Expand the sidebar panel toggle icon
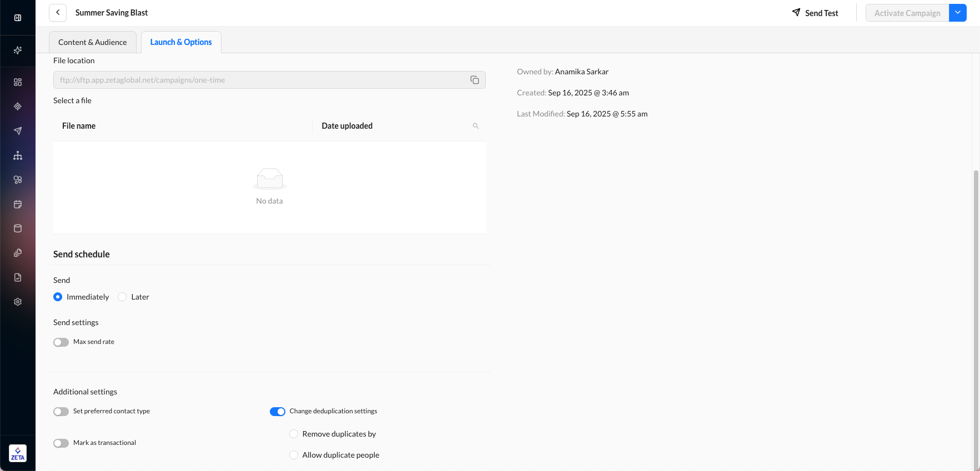 pos(18,18)
